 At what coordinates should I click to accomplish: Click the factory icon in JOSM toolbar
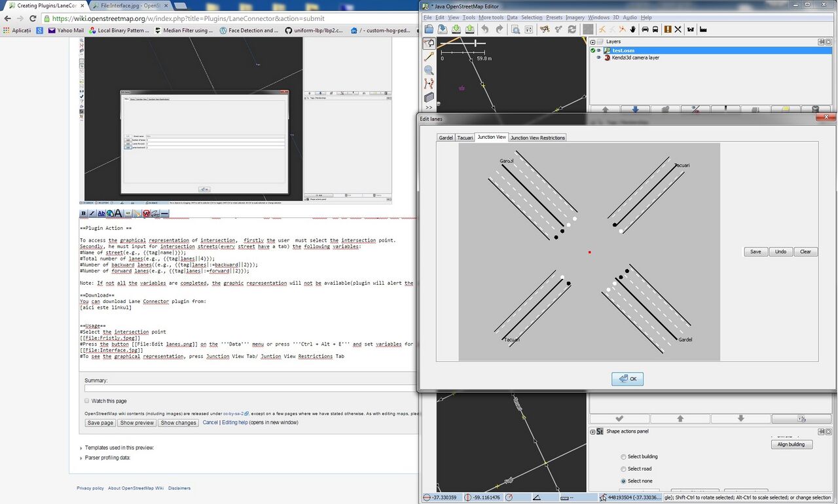[x=704, y=29]
